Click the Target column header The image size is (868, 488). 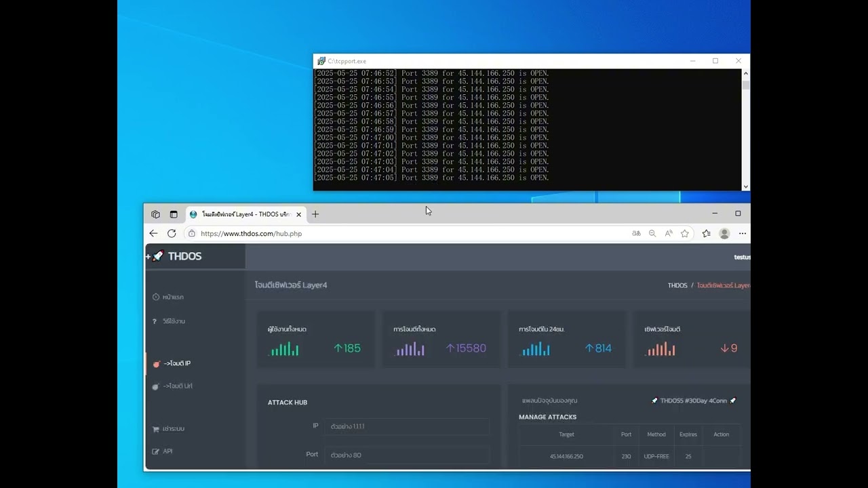coord(566,434)
